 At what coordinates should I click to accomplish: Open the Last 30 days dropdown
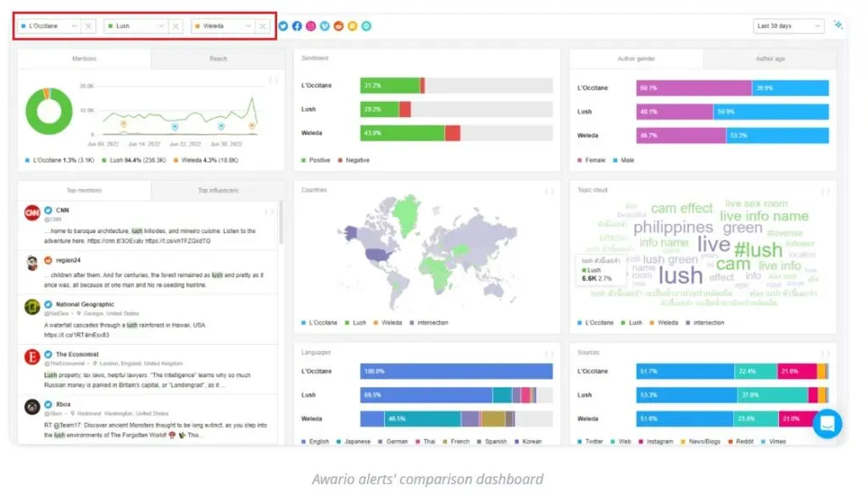click(787, 25)
